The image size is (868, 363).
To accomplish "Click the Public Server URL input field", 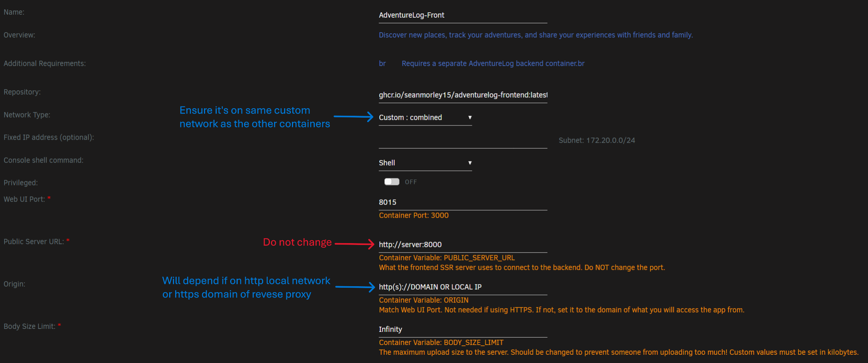I will [x=462, y=245].
